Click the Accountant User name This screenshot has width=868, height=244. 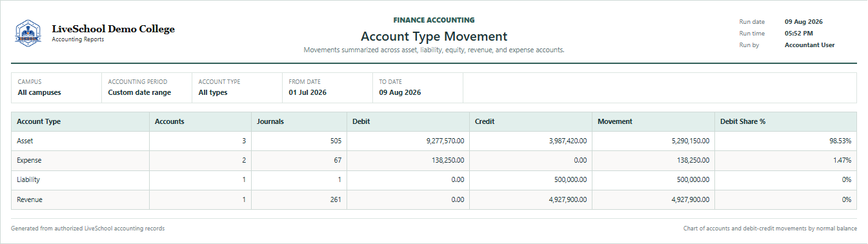(x=809, y=45)
